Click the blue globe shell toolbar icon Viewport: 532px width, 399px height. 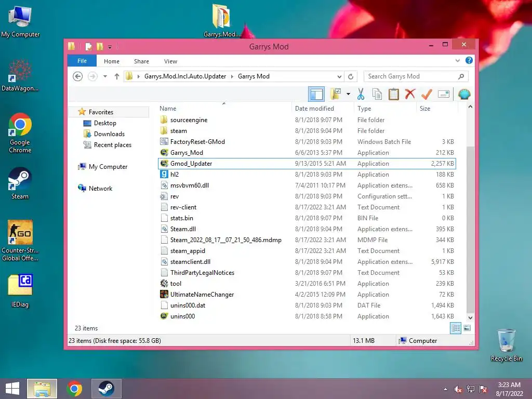click(x=464, y=94)
